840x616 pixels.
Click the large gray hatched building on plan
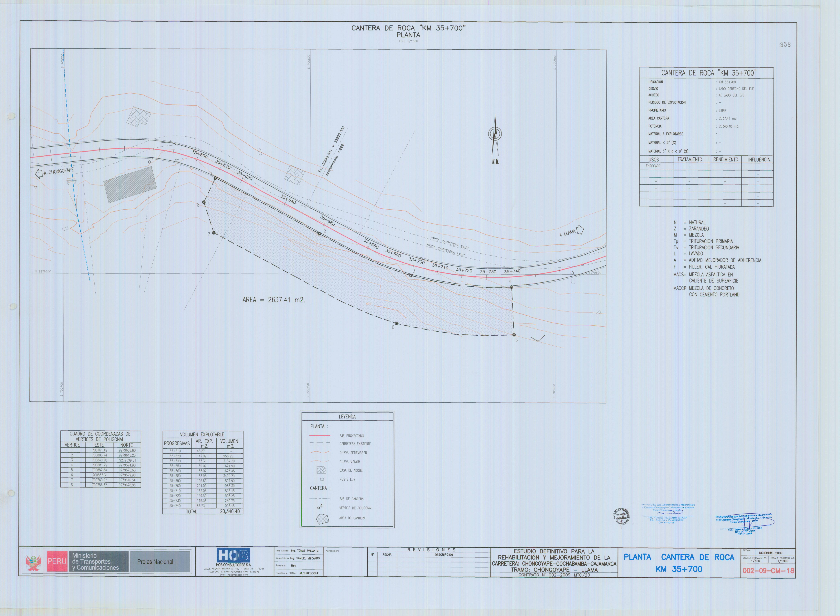tap(130, 185)
